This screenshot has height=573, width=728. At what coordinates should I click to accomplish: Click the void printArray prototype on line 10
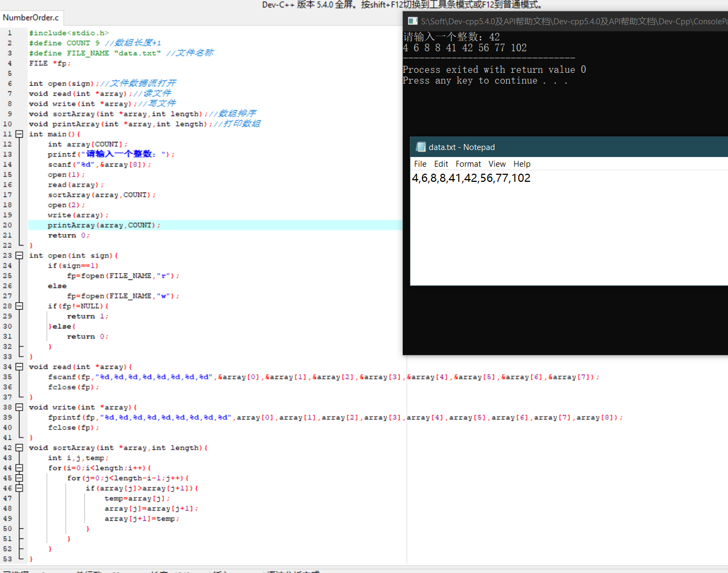click(x=145, y=124)
